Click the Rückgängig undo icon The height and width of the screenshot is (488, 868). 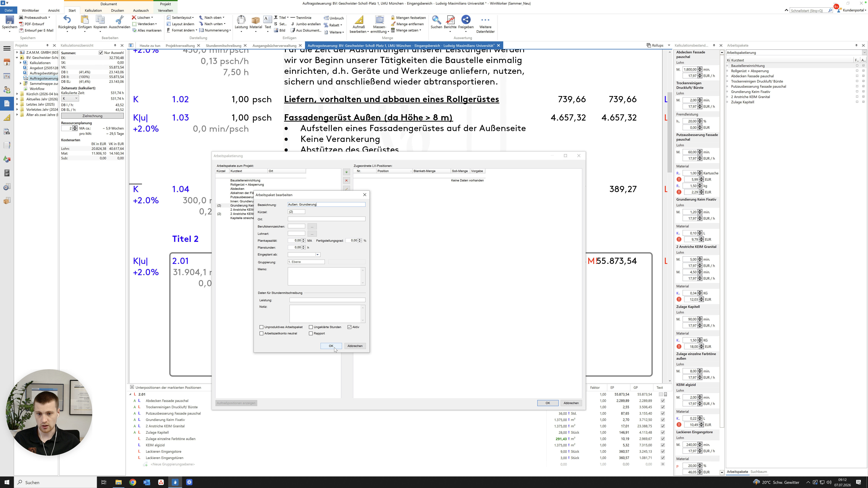coord(67,20)
